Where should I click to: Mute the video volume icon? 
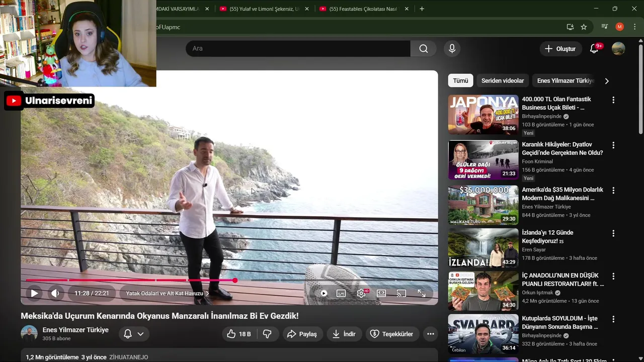pos(55,293)
